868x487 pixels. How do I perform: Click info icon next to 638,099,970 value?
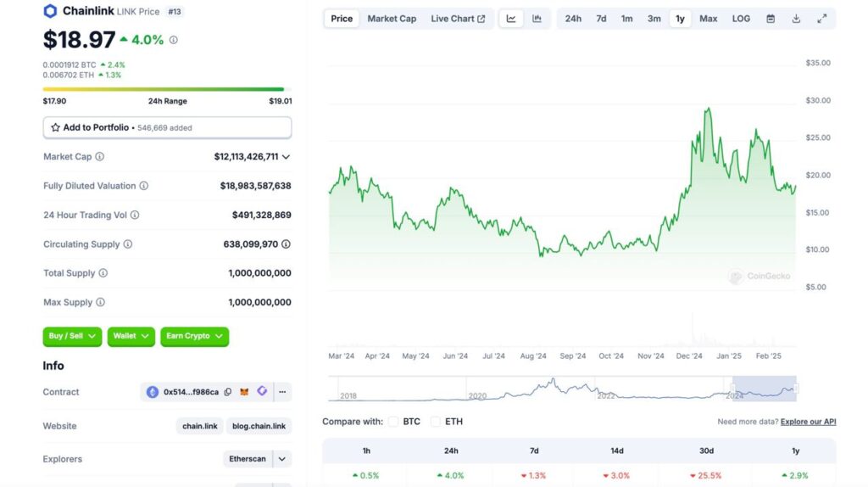click(286, 244)
